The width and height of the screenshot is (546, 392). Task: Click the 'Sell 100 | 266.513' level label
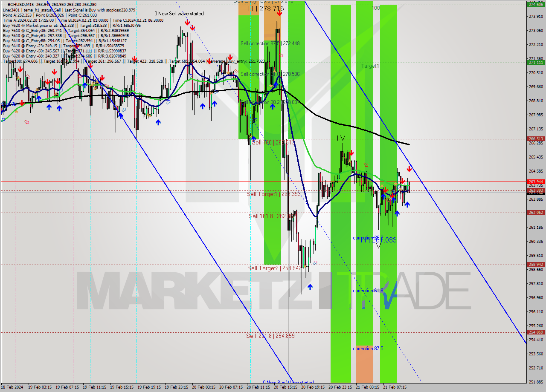click(273, 142)
